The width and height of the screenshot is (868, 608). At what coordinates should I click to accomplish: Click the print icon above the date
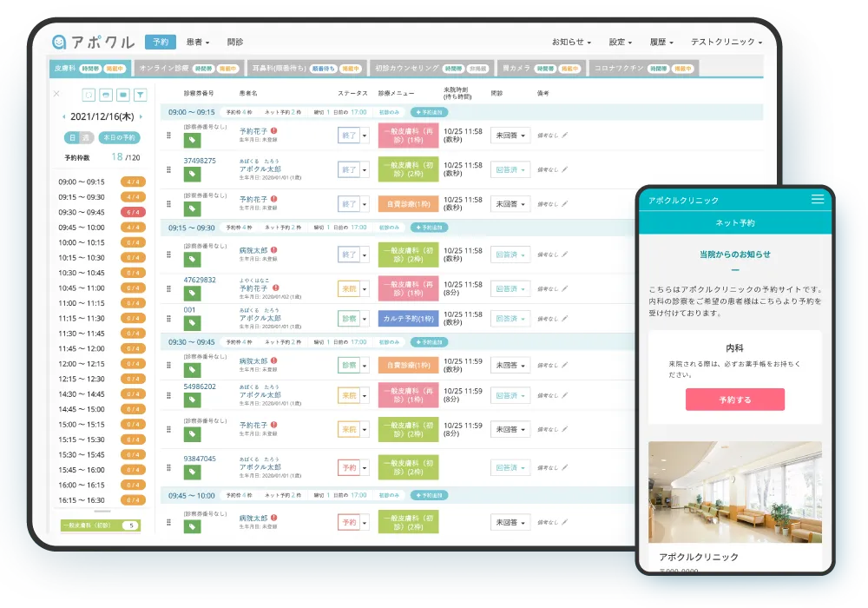(106, 95)
